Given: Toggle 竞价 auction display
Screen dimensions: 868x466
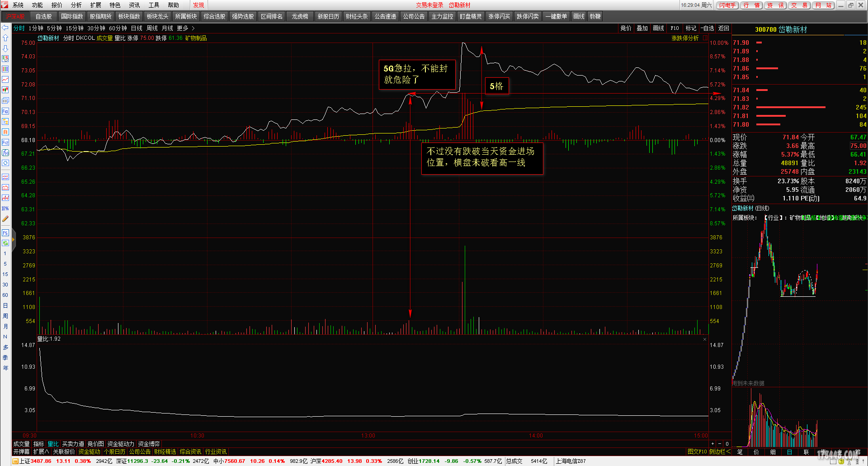Looking at the screenshot, I should coord(626,28).
